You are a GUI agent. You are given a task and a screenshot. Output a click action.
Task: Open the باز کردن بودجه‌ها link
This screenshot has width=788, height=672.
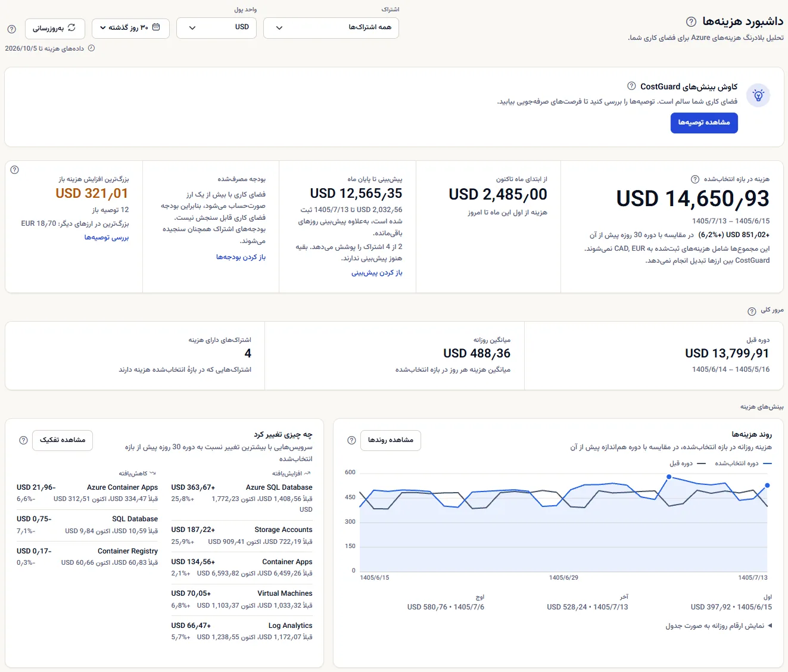coord(241,257)
